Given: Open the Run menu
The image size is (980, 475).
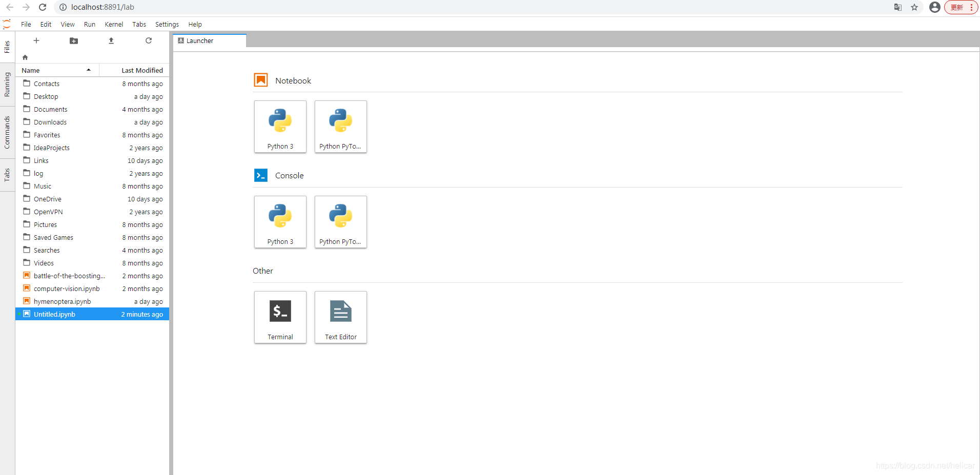Looking at the screenshot, I should 90,24.
